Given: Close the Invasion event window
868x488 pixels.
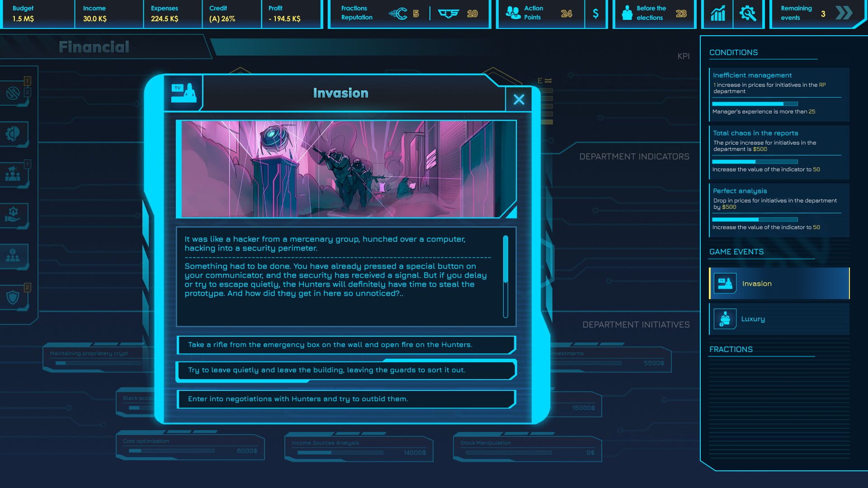Looking at the screenshot, I should tap(518, 99).
